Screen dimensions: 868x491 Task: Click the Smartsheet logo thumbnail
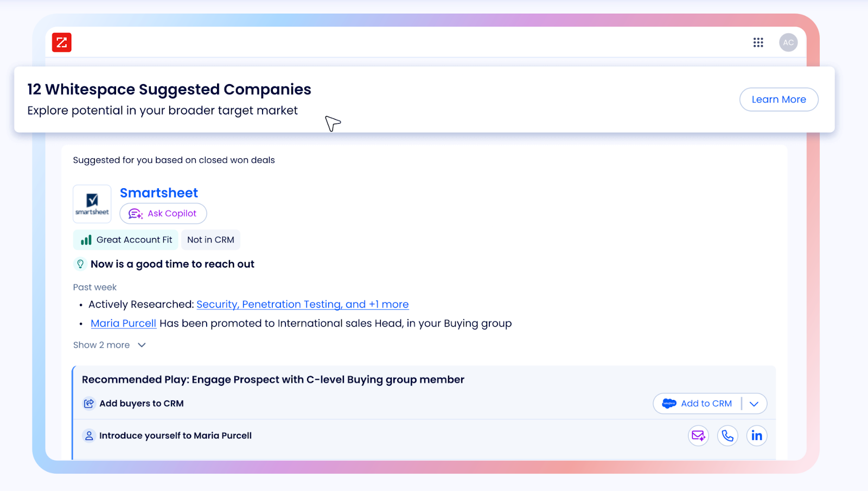point(92,204)
